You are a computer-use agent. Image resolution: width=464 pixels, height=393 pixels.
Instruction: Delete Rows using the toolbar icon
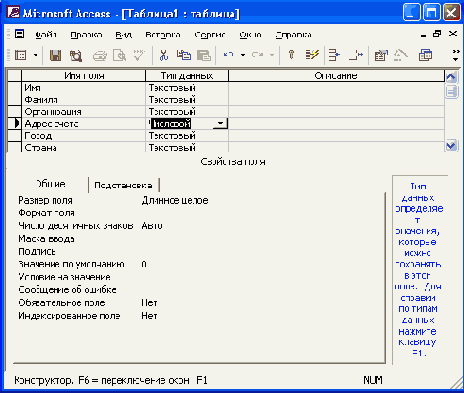pyautogui.click(x=356, y=55)
